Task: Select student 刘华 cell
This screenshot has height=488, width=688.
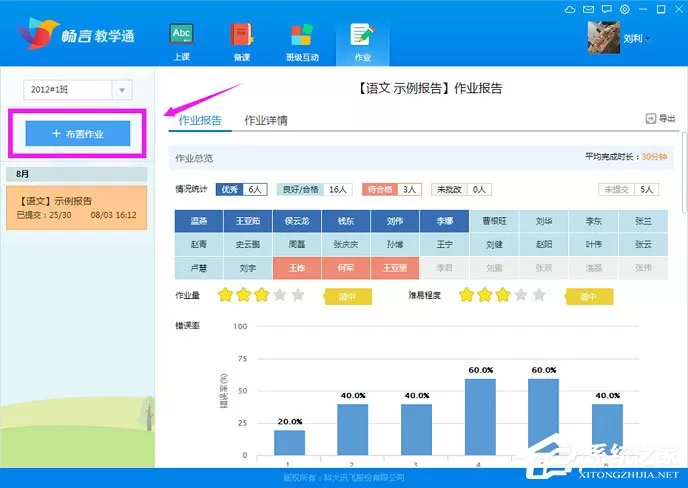Action: click(x=544, y=221)
